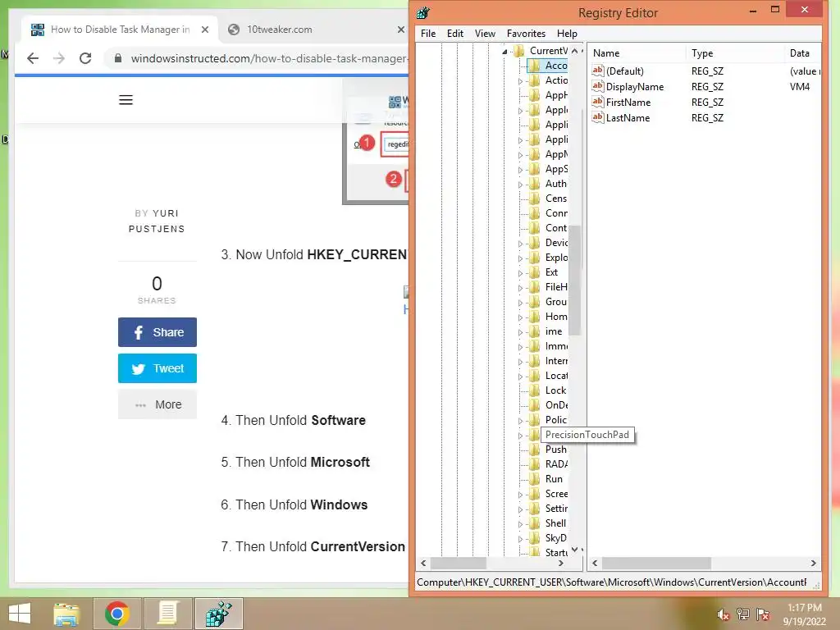Viewport: 840px width, 630px height.
Task: Open the Edit menu in Registry Editor
Action: click(454, 33)
